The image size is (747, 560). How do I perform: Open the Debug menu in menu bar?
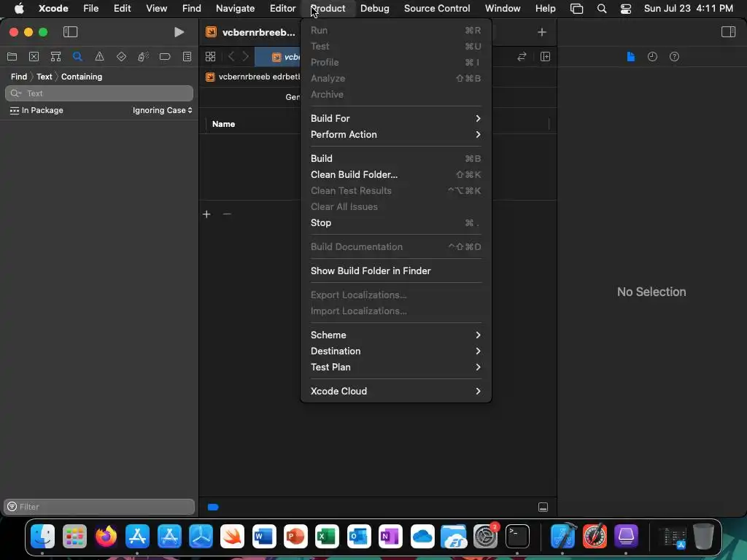[374, 8]
